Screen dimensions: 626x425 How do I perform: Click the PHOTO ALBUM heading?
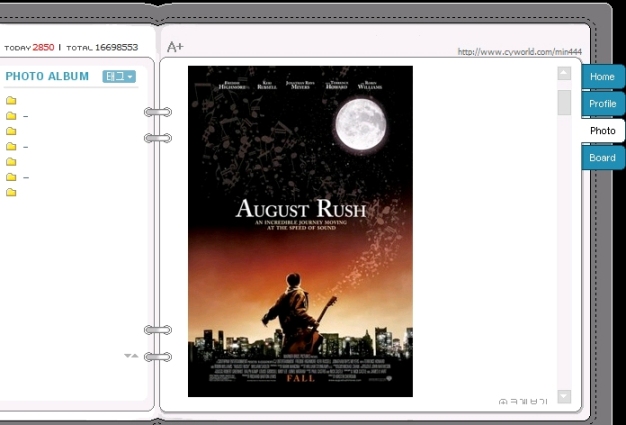point(47,76)
